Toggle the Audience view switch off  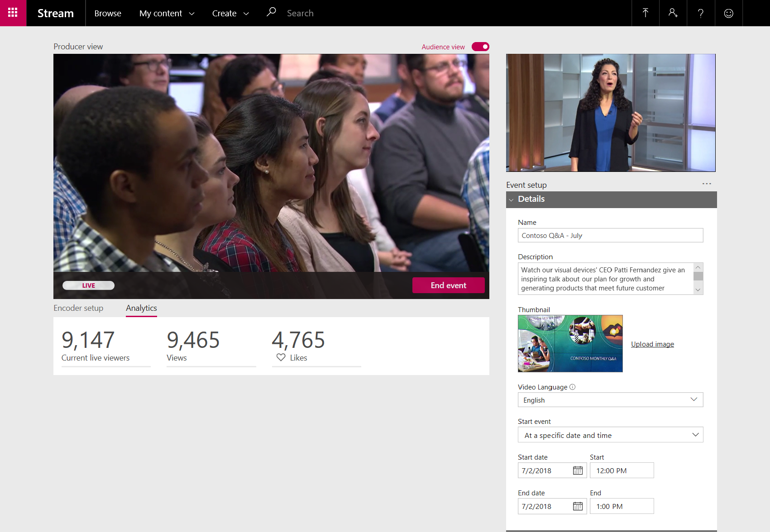(480, 47)
